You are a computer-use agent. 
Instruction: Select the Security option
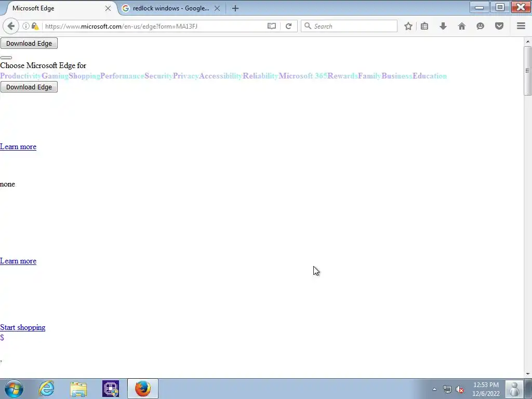[x=158, y=76]
